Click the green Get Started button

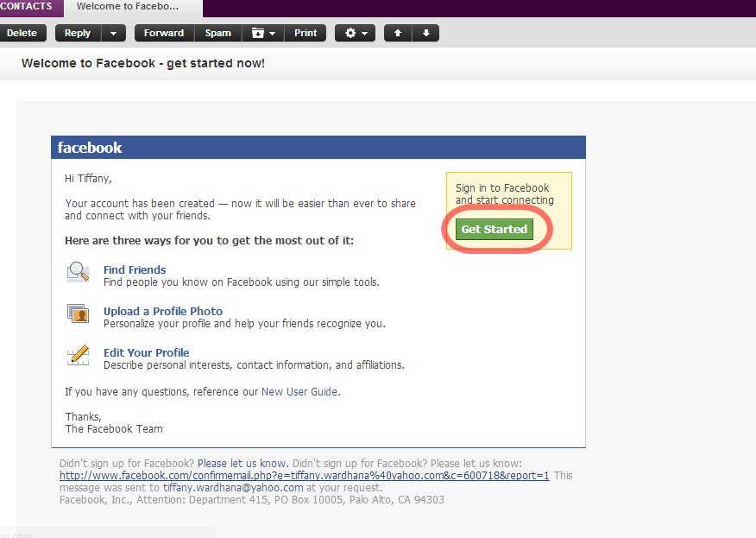[495, 229]
